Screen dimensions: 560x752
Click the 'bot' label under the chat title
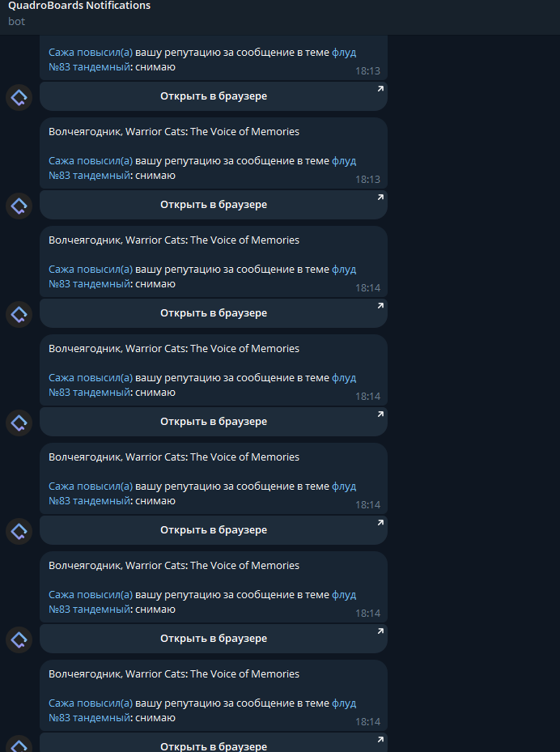click(x=17, y=21)
